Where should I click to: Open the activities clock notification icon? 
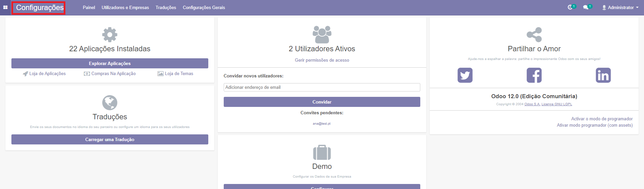pos(570,7)
